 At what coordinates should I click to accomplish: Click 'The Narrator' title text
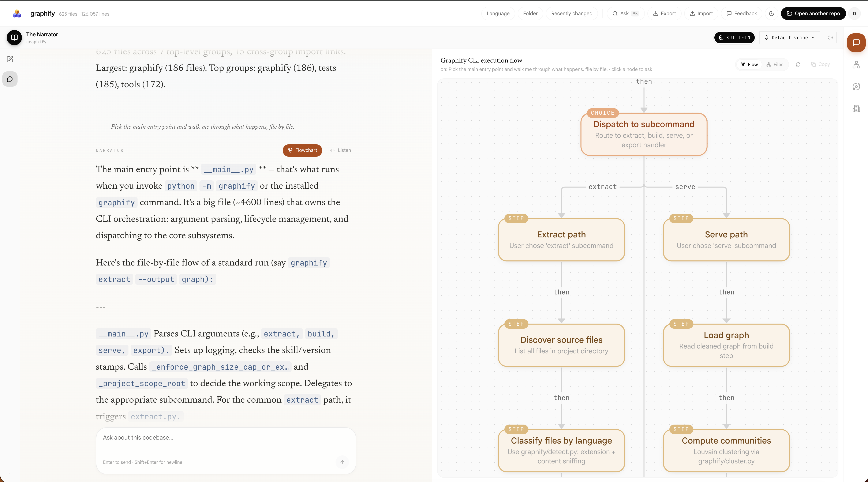coord(42,34)
